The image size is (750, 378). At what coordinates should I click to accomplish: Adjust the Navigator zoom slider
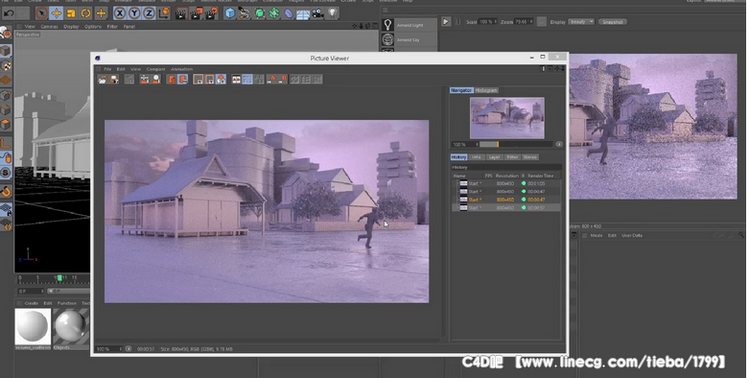(516, 144)
